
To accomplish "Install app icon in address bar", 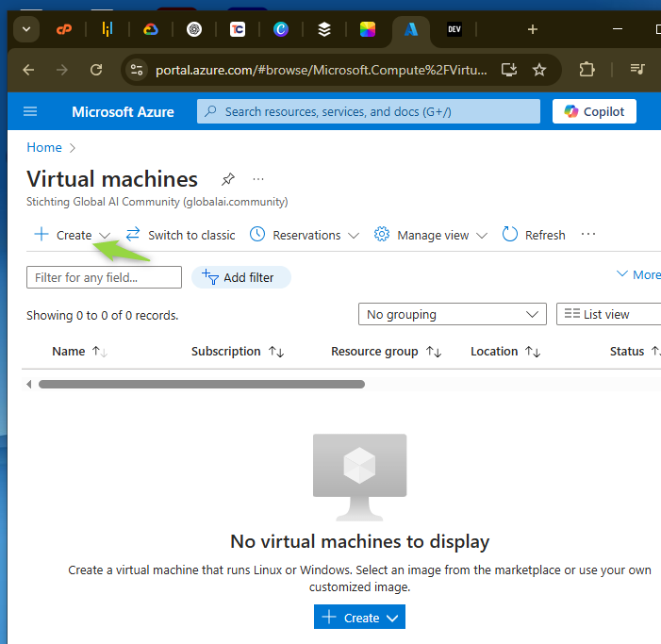I will [509, 70].
